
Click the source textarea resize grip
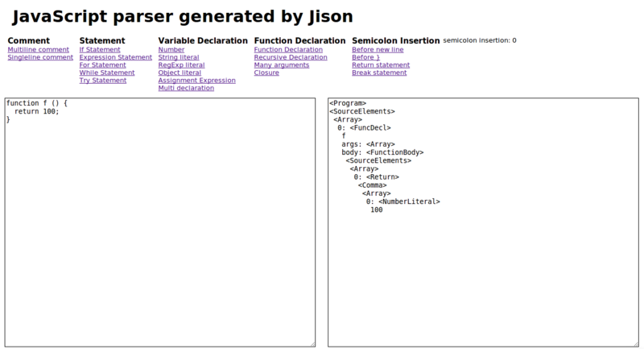pyautogui.click(x=312, y=344)
